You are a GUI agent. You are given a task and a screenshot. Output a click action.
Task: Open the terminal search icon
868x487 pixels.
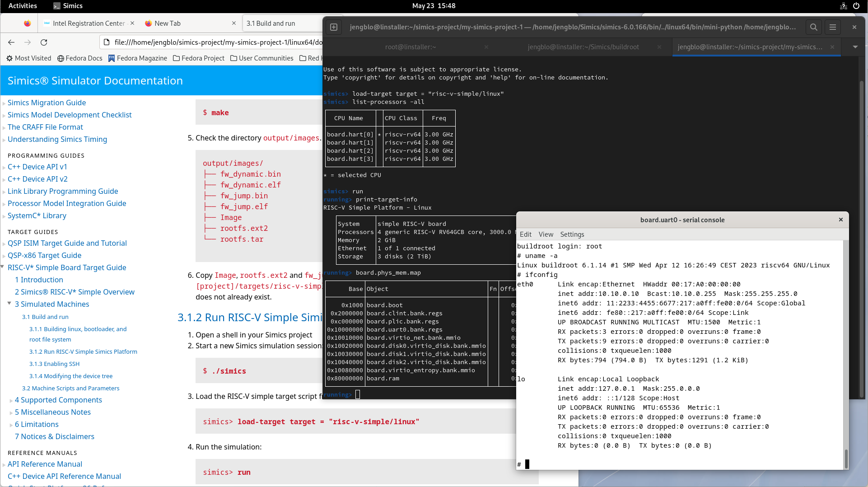(813, 27)
